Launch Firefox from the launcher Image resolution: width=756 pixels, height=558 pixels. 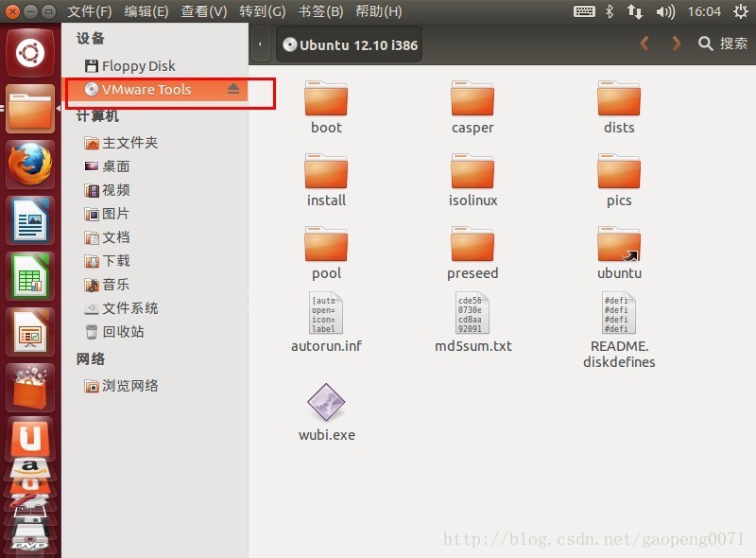[x=30, y=165]
